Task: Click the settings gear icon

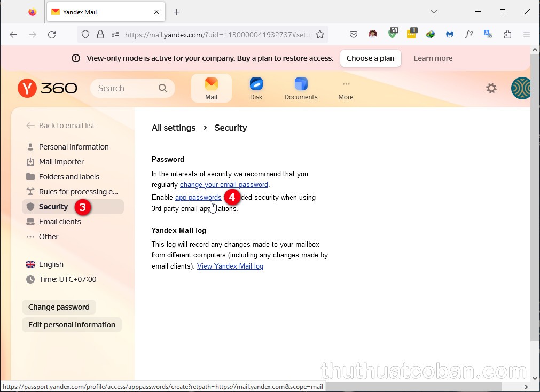Action: coord(491,88)
